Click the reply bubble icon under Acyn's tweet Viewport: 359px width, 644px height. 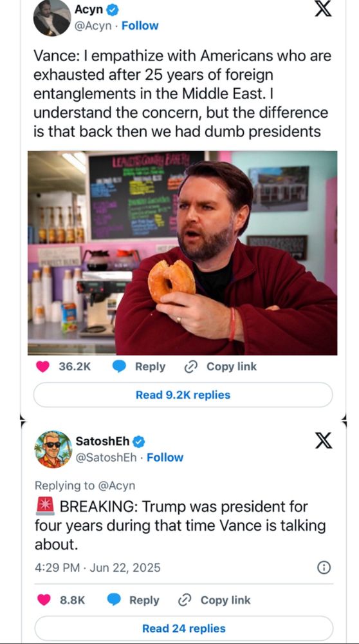point(119,366)
